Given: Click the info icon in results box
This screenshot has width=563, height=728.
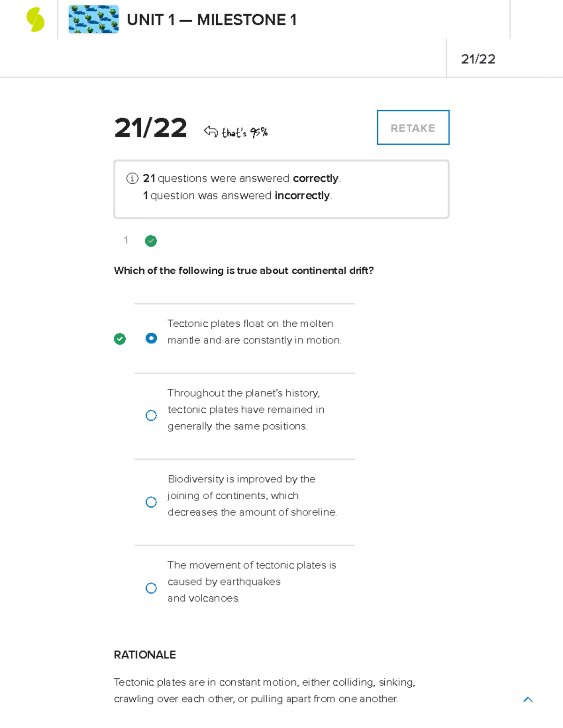Looking at the screenshot, I should (132, 179).
